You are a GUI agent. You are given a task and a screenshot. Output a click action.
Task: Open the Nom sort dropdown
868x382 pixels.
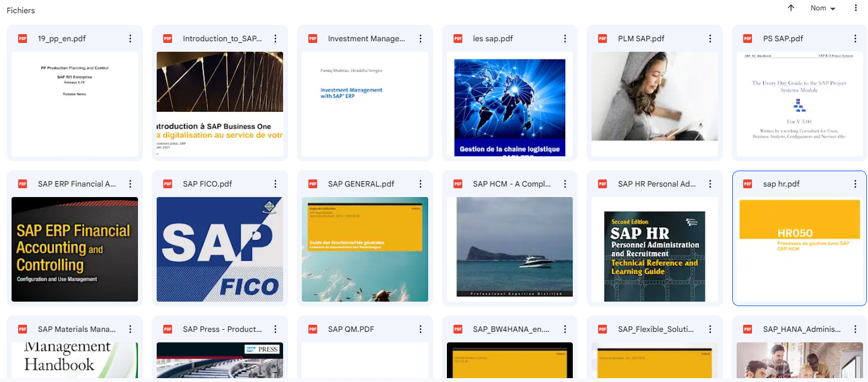(822, 8)
